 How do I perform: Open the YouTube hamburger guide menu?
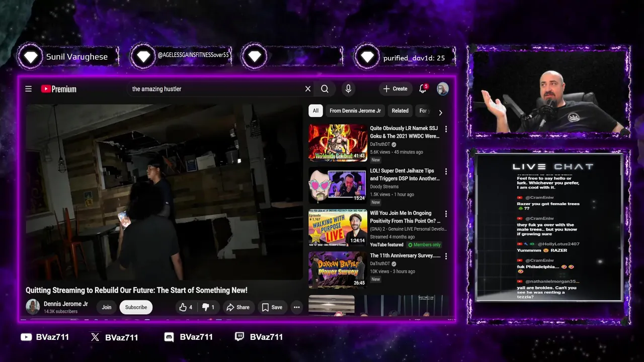click(29, 89)
